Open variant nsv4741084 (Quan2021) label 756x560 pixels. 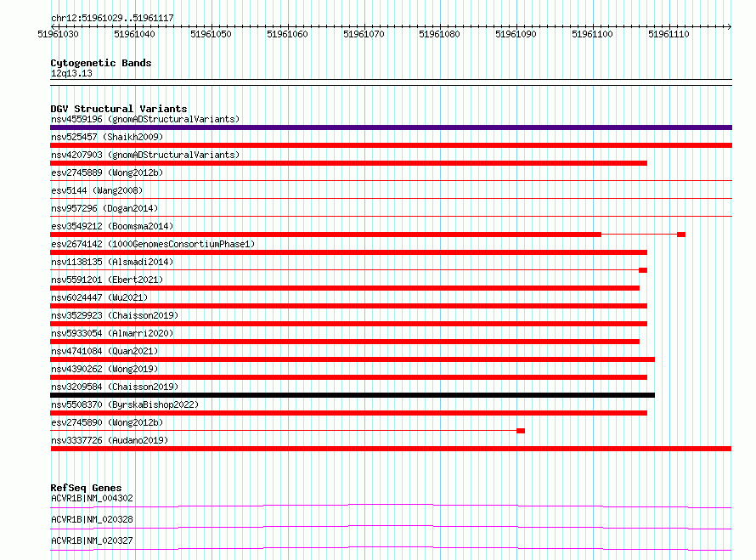(x=104, y=351)
